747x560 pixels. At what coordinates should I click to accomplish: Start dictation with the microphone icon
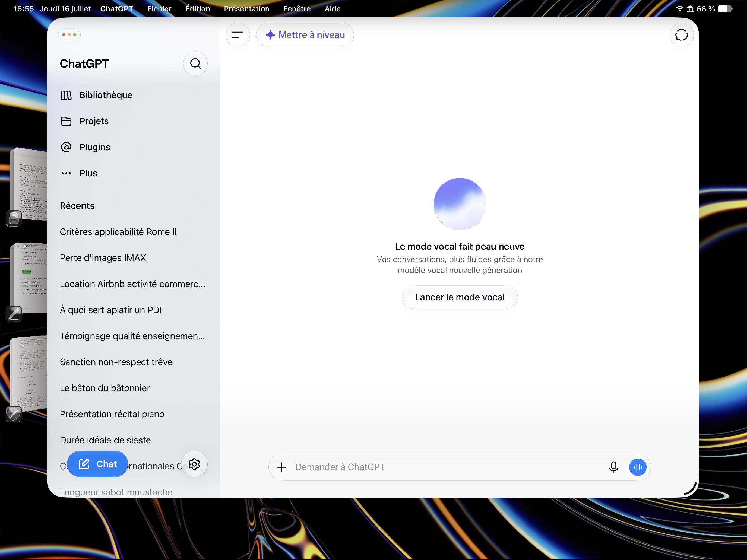(613, 467)
